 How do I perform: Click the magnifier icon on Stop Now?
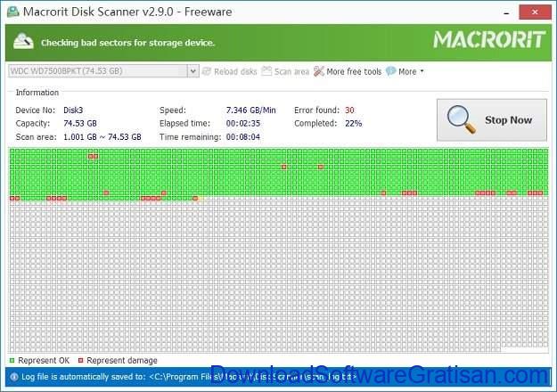(461, 119)
